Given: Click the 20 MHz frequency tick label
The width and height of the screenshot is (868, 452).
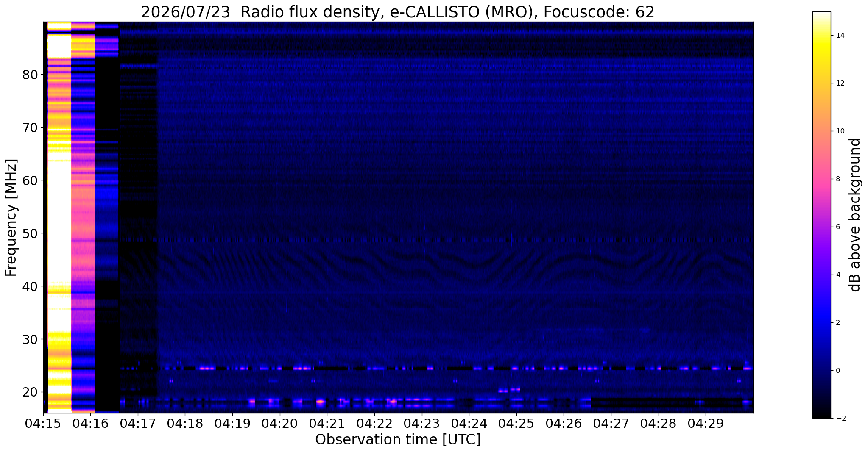Looking at the screenshot, I should coord(30,392).
